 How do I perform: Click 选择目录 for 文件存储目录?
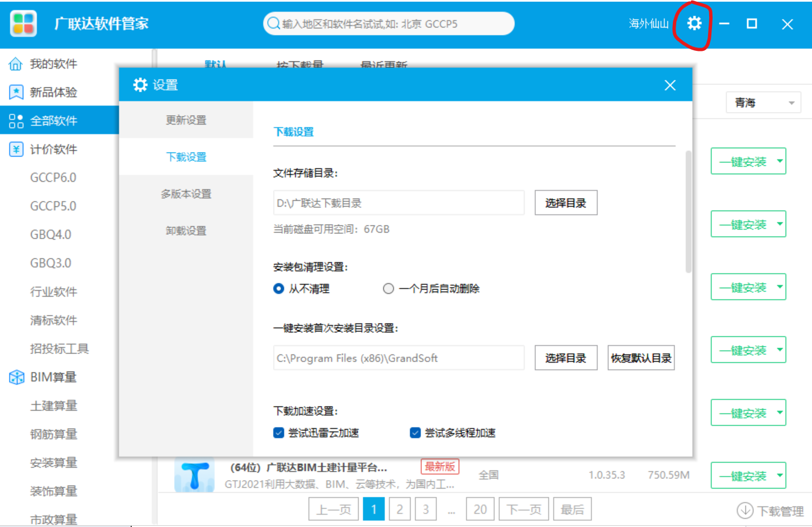(x=566, y=203)
